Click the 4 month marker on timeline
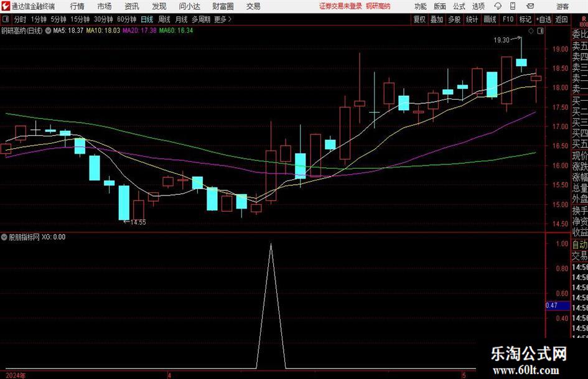The image size is (588, 379). [169, 375]
